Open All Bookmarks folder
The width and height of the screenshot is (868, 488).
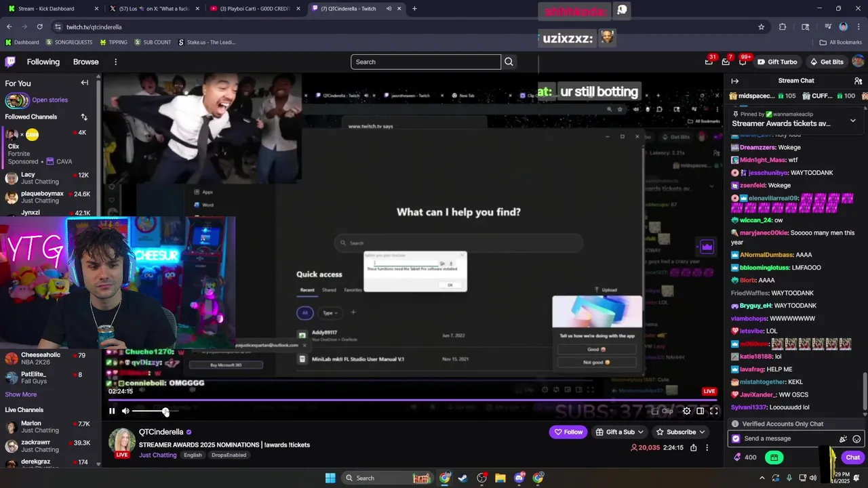pos(841,42)
